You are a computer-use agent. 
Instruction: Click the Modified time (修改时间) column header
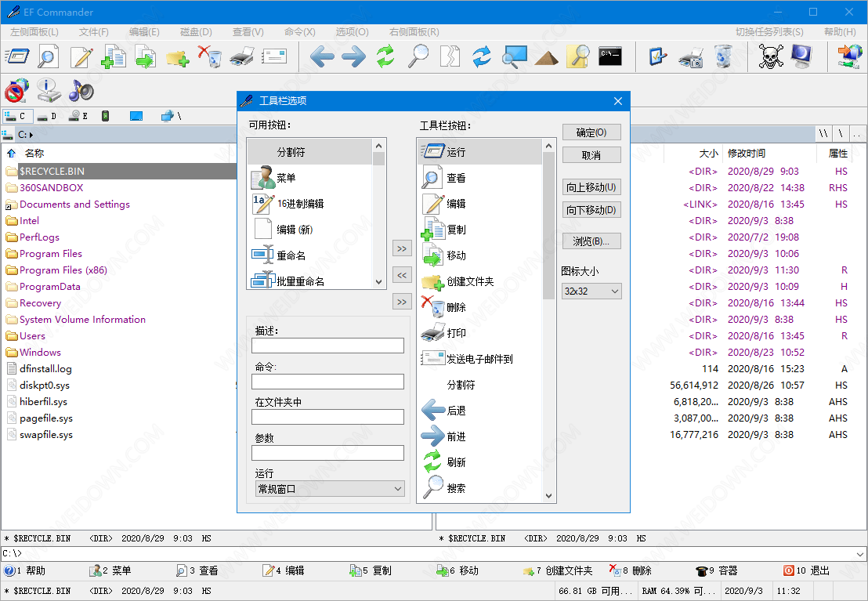point(747,154)
